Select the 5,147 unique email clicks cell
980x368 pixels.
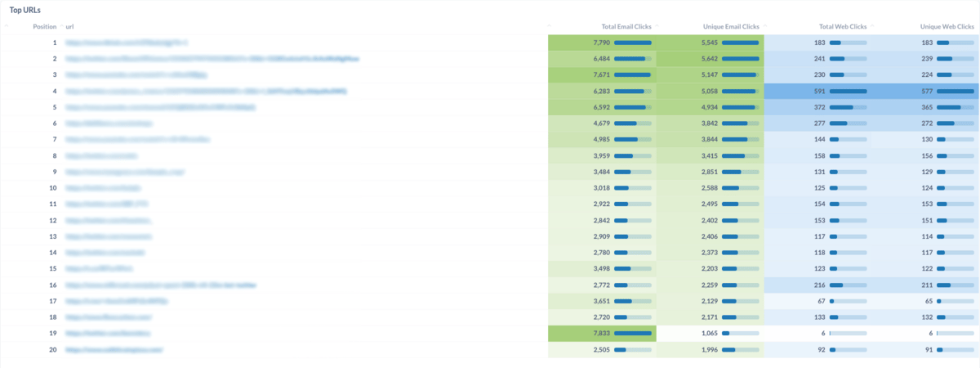(x=708, y=74)
